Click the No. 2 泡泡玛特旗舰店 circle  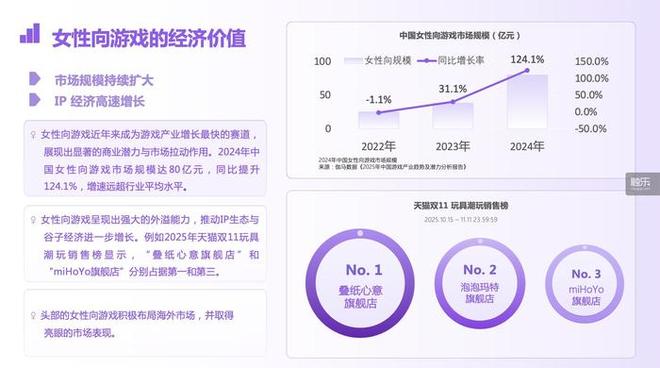point(479,283)
